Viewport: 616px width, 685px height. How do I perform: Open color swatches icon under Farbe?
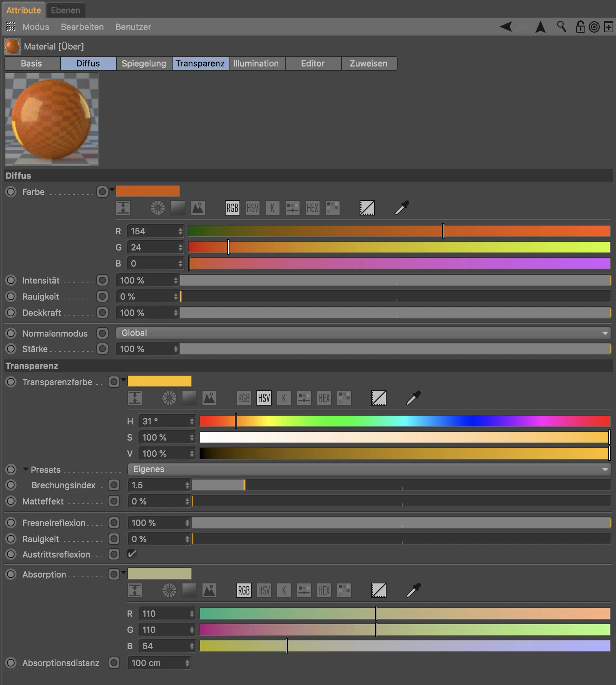332,208
